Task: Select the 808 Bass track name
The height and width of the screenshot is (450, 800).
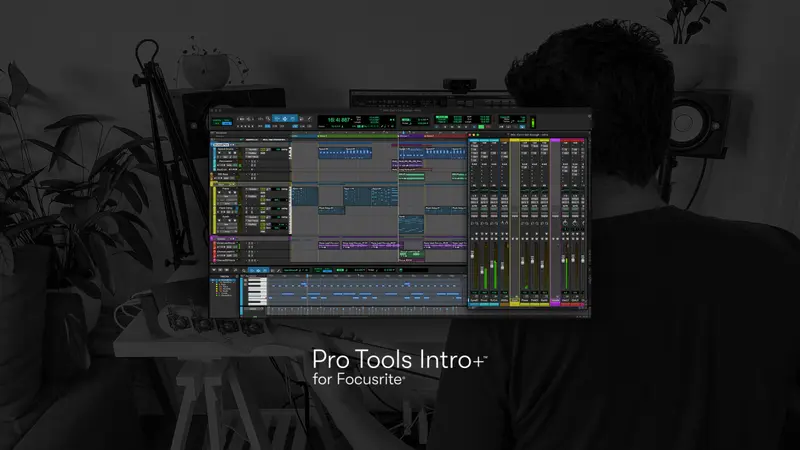Action: (x=223, y=174)
